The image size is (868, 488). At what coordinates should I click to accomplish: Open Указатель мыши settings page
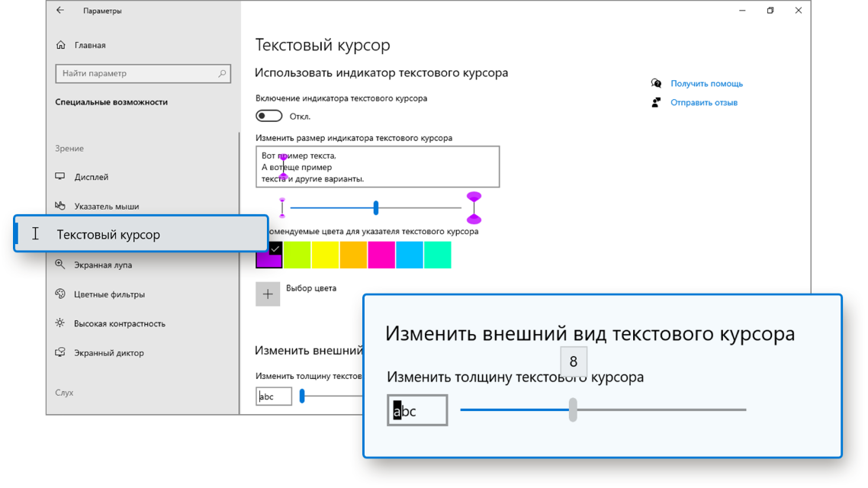point(107,207)
